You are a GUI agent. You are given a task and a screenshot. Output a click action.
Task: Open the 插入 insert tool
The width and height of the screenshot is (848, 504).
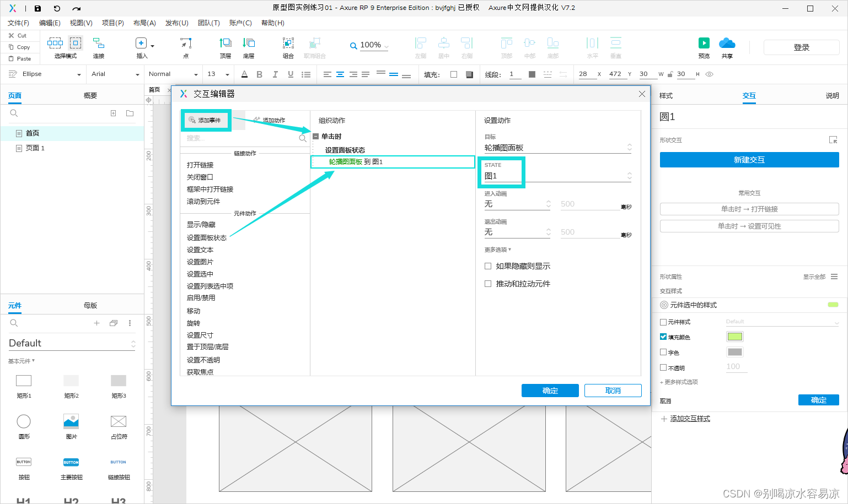tap(143, 47)
